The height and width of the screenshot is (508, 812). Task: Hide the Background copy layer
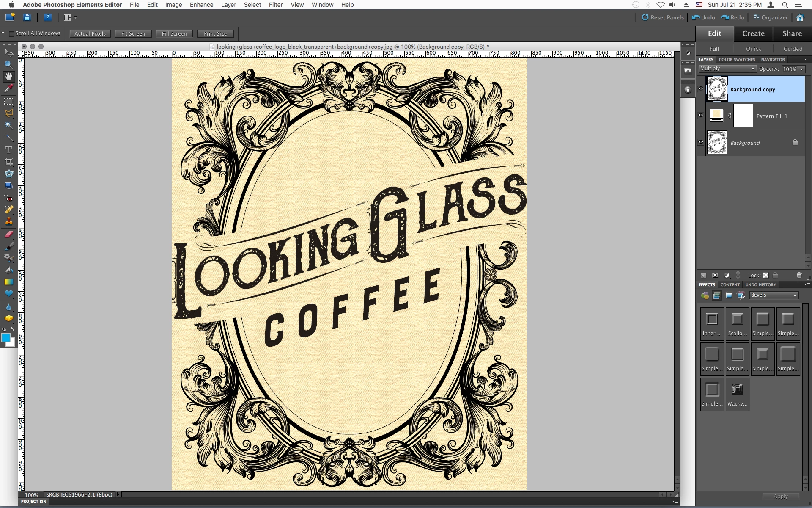pyautogui.click(x=701, y=89)
